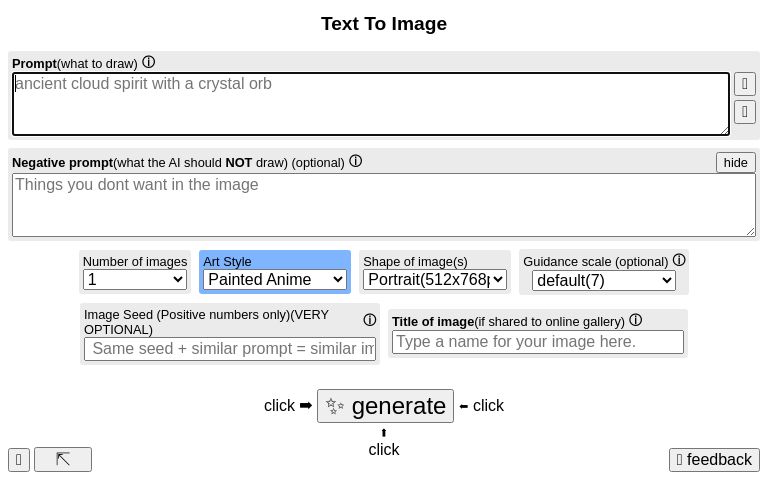The width and height of the screenshot is (768, 480).
Task: Click the lower small button beside the prompt box
Action: [744, 111]
